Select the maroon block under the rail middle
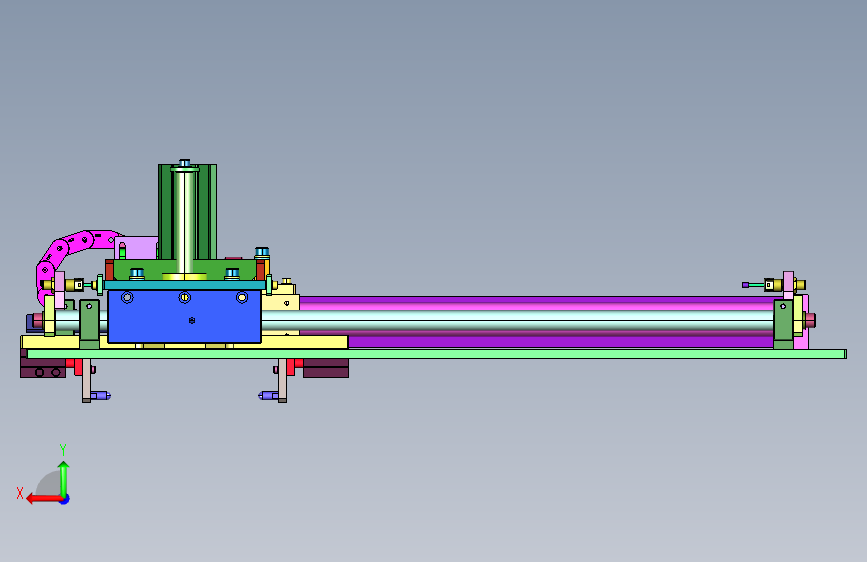This screenshot has width=867, height=562. click(326, 368)
